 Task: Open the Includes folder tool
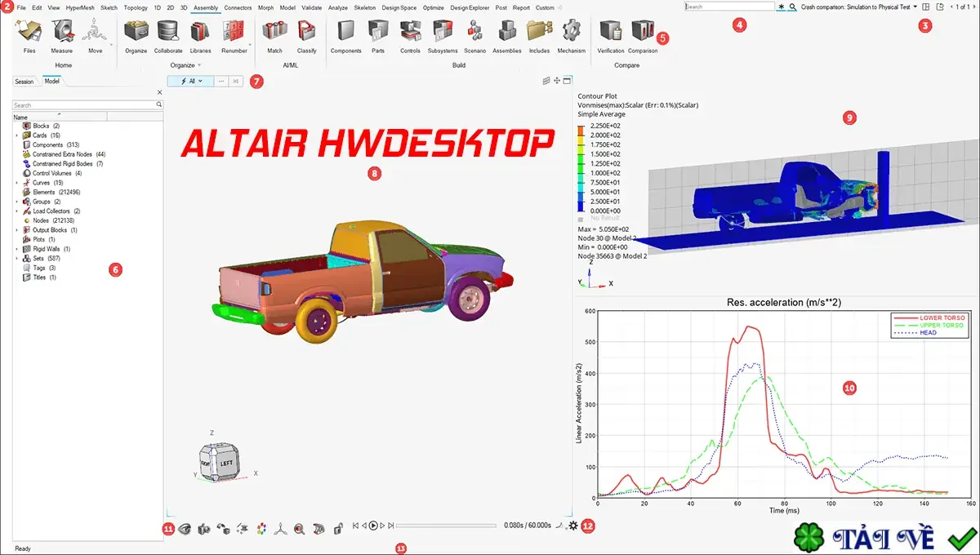[x=539, y=36]
